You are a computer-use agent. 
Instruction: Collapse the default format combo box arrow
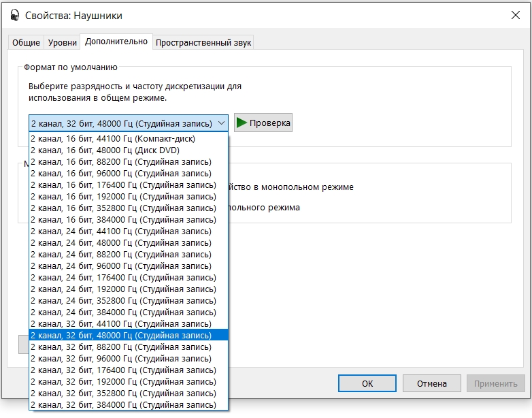222,123
